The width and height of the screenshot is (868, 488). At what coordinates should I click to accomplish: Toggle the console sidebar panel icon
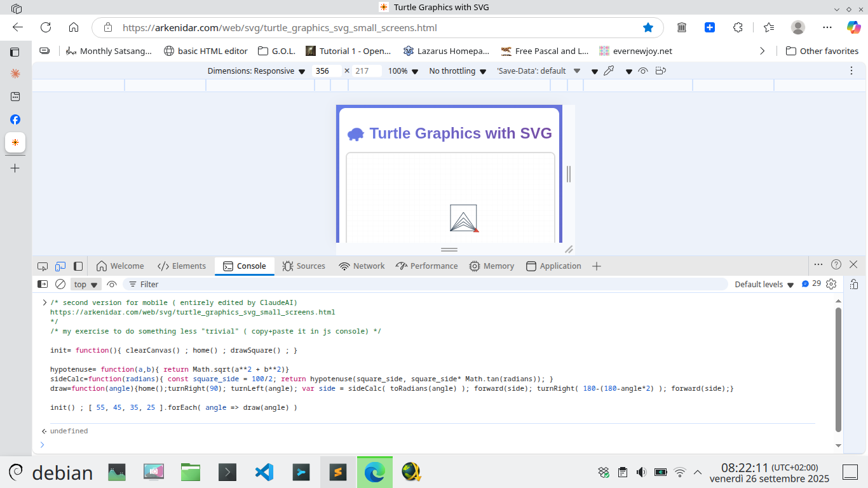(43, 284)
